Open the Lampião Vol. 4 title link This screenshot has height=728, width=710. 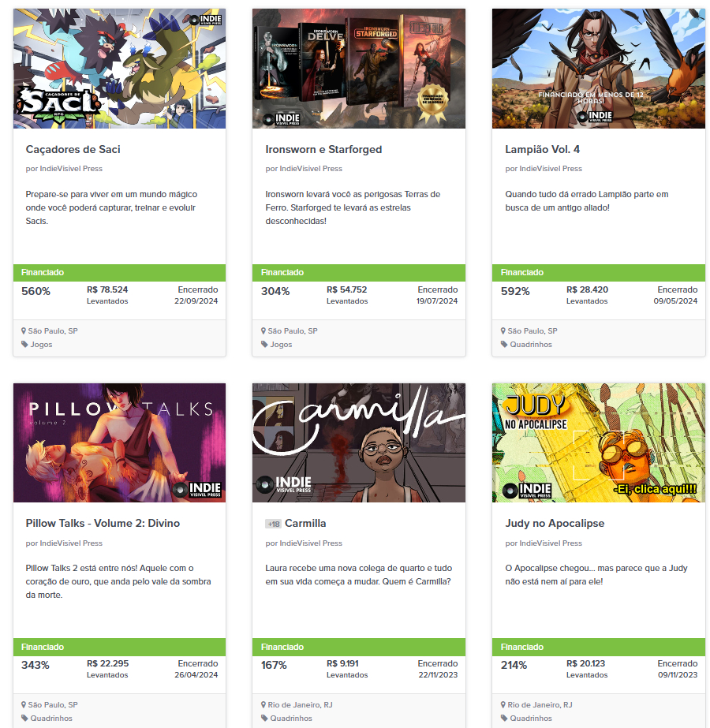543,150
